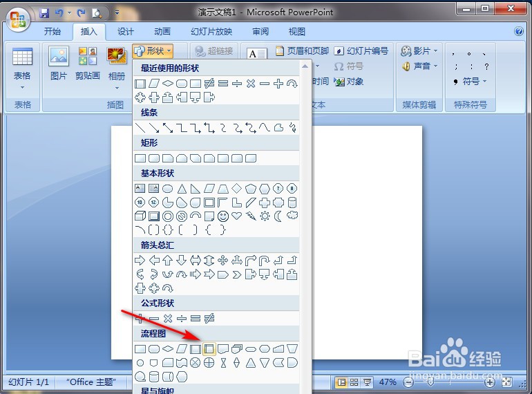Screen dimensions: 532x394
Task: Choose the smiley face shape
Action: pyautogui.click(x=223, y=216)
